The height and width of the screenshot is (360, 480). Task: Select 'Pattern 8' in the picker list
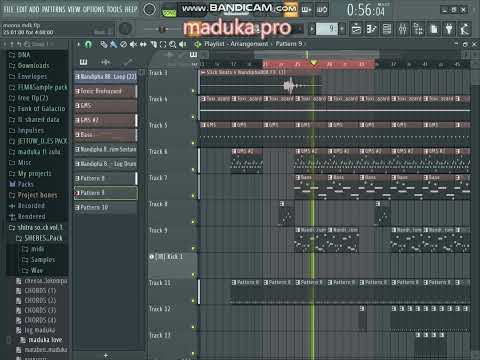[x=105, y=179]
